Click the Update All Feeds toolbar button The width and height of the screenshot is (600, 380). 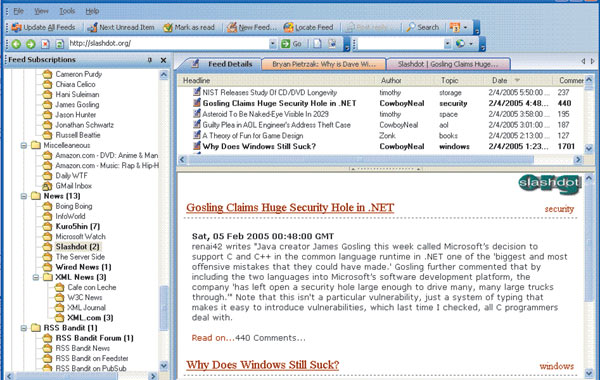click(43, 28)
